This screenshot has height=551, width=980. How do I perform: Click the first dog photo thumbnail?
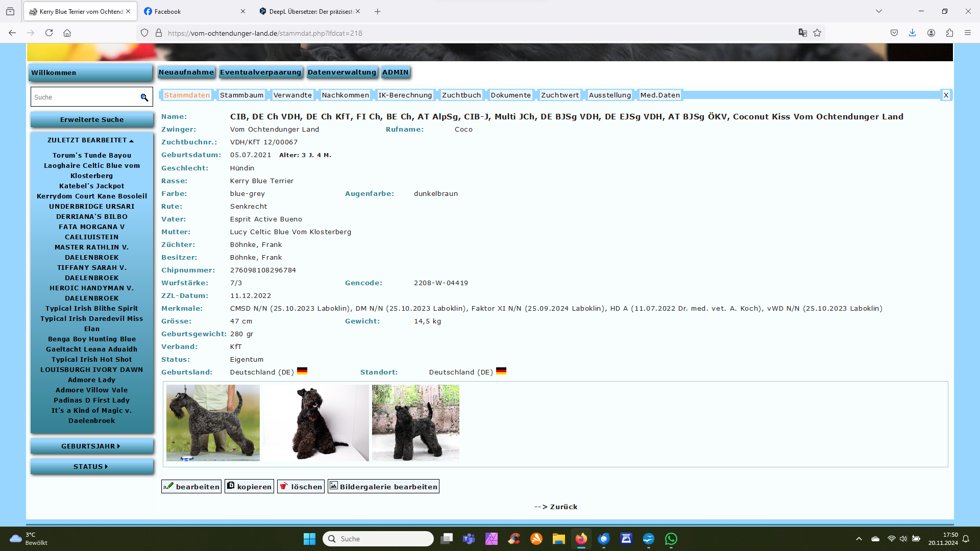point(213,423)
